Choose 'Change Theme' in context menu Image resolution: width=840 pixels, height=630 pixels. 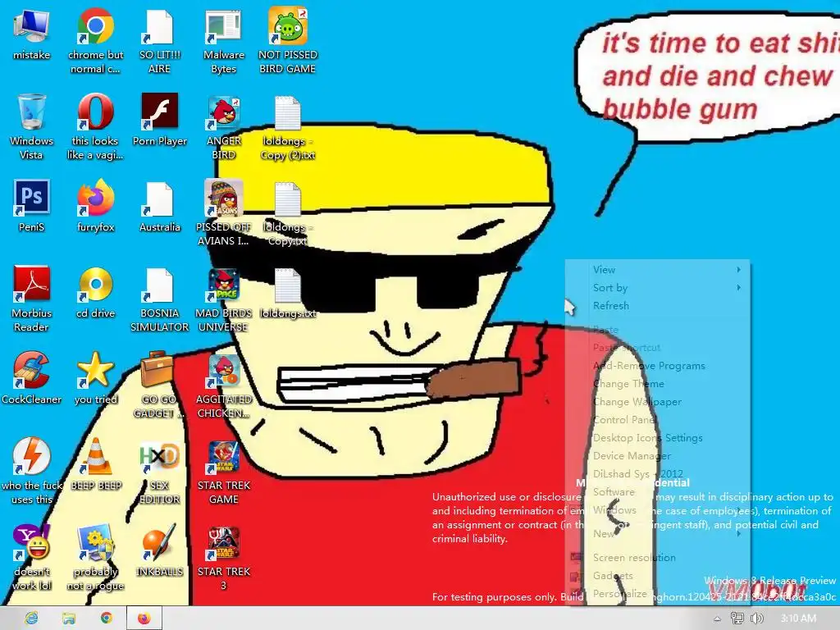pyautogui.click(x=628, y=384)
